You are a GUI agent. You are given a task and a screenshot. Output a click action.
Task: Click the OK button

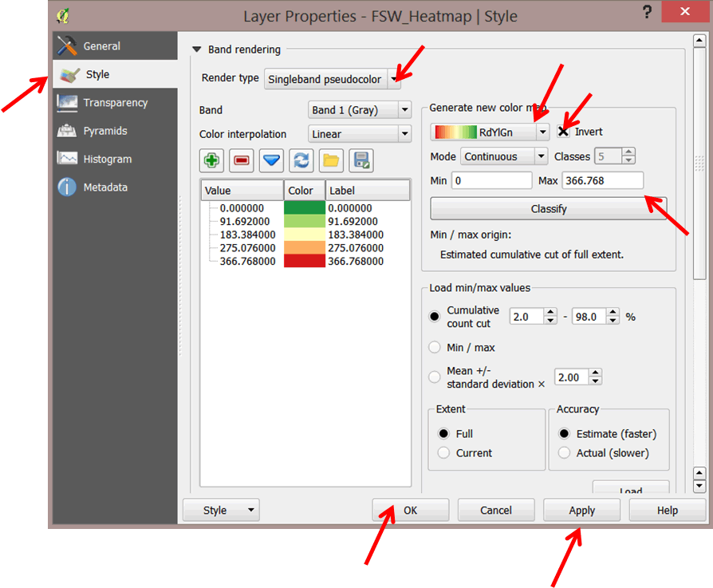click(411, 511)
